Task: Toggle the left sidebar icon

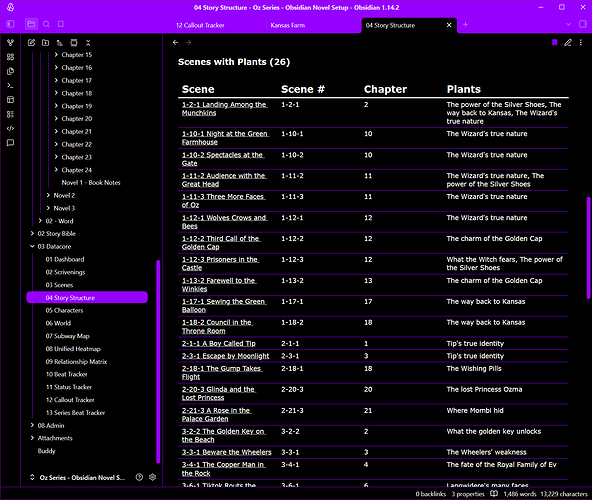Action: [x=10, y=24]
